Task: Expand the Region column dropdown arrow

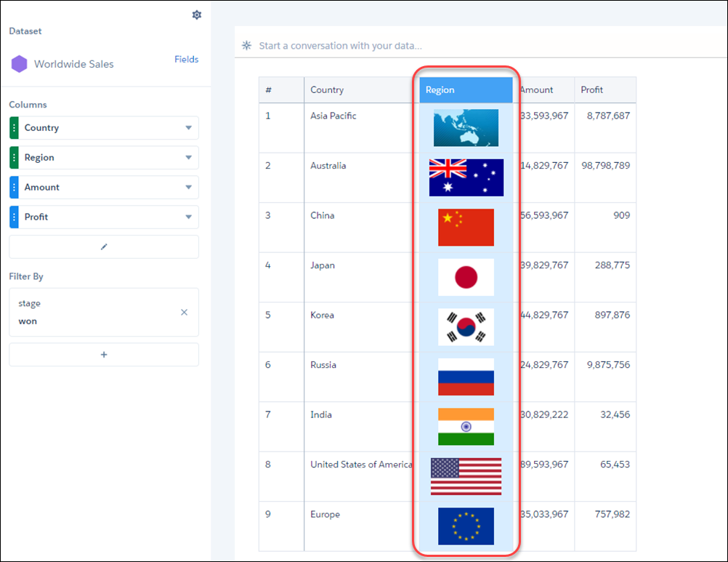Action: coord(188,158)
